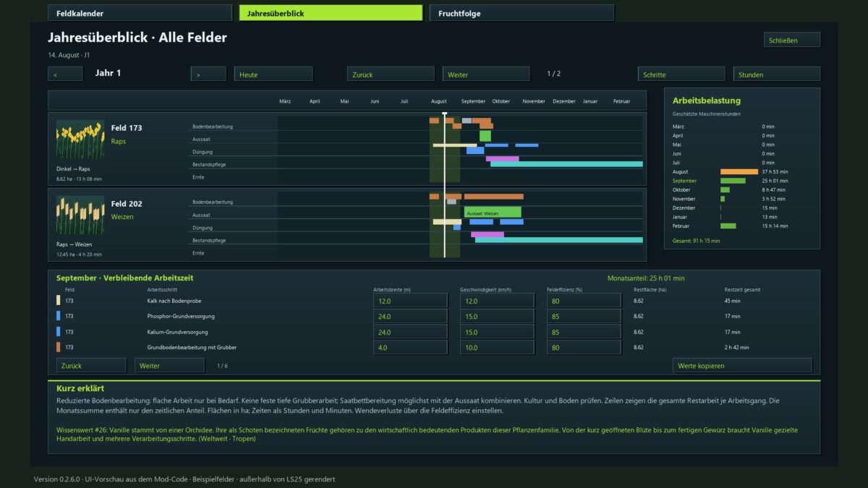Image resolution: width=868 pixels, height=488 pixels.
Task: Click Zurück beside the 1 / 2 page counter
Action: (390, 74)
